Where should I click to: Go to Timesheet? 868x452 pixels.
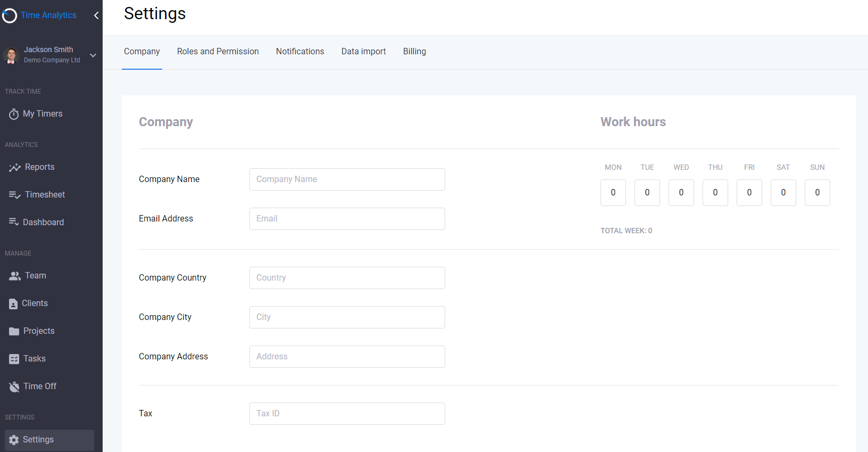click(x=45, y=195)
